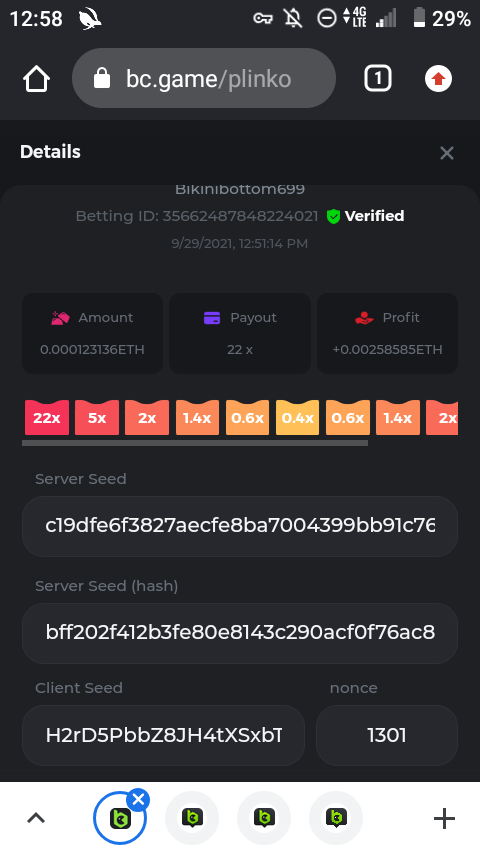The height and width of the screenshot is (854, 480).
Task: Switch to the second bc.game tab icon
Action: coord(192,818)
